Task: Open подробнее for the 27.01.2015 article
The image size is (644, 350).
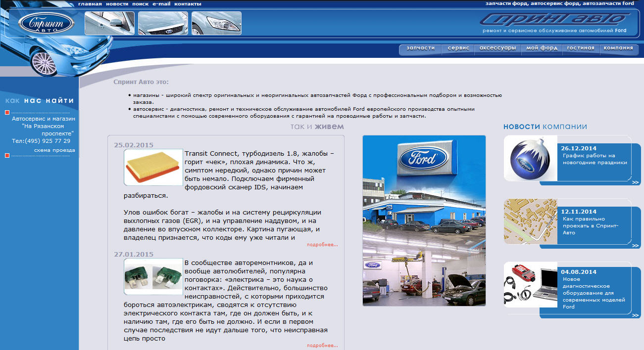Action: pos(322,346)
